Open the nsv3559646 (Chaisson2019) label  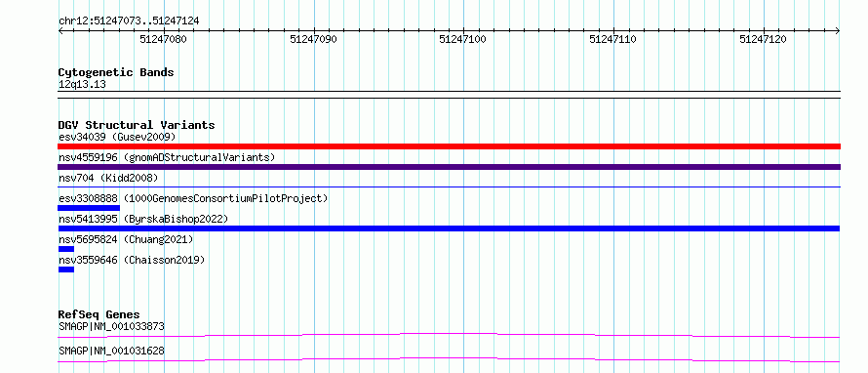coord(132,260)
